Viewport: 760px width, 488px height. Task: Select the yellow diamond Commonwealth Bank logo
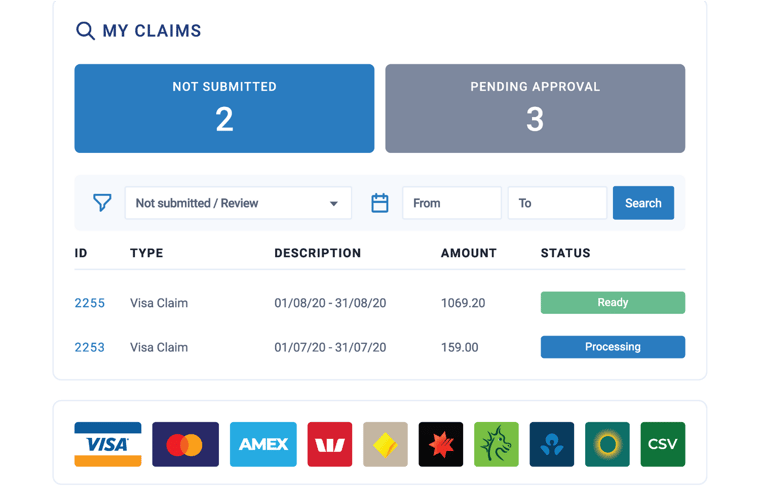pos(385,444)
